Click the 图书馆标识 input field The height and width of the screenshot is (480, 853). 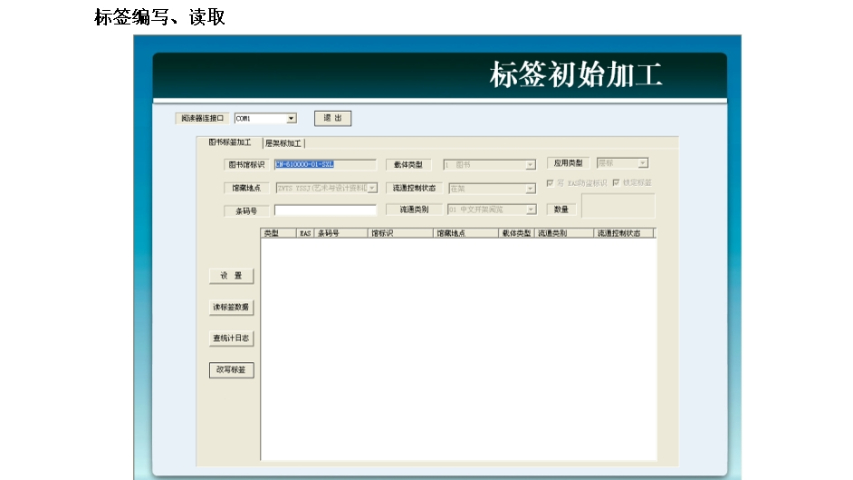pyautogui.click(x=325, y=164)
